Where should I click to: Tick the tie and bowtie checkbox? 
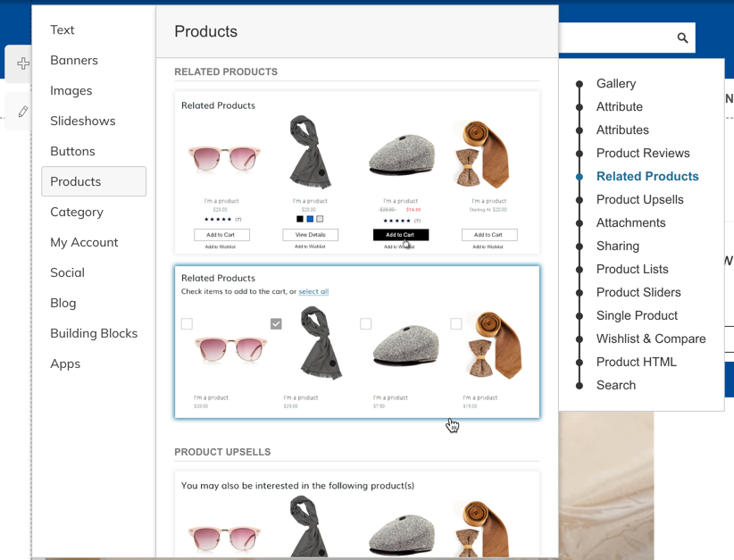tap(456, 323)
